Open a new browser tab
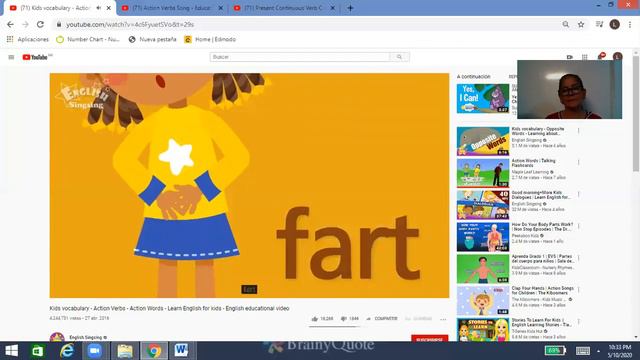Screen dimensions: 640x360 pos(350,8)
